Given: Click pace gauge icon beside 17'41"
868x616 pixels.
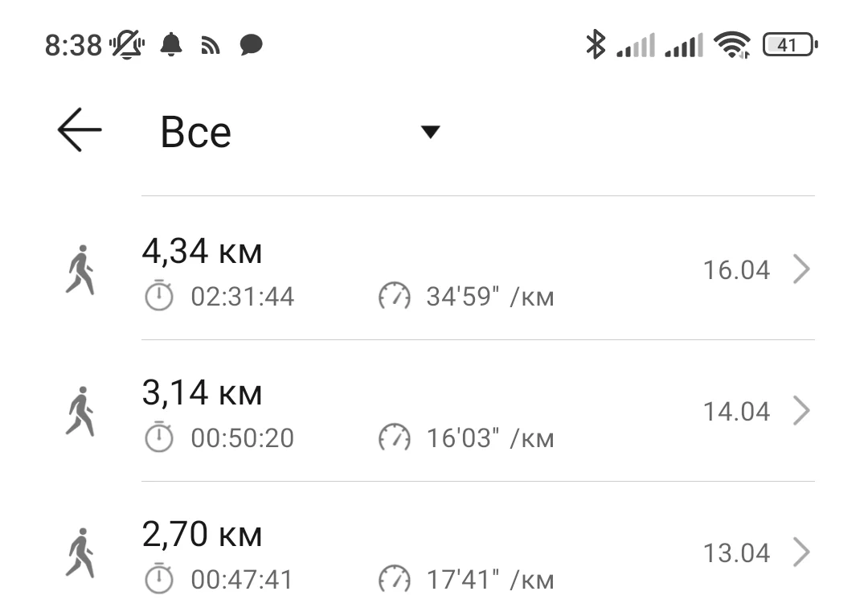Looking at the screenshot, I should (394, 580).
